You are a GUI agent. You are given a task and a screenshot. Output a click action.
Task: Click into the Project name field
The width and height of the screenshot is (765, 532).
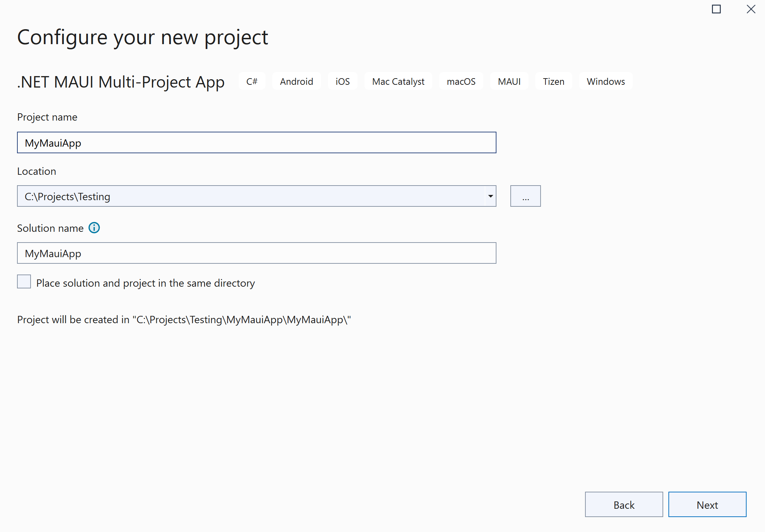tap(256, 143)
